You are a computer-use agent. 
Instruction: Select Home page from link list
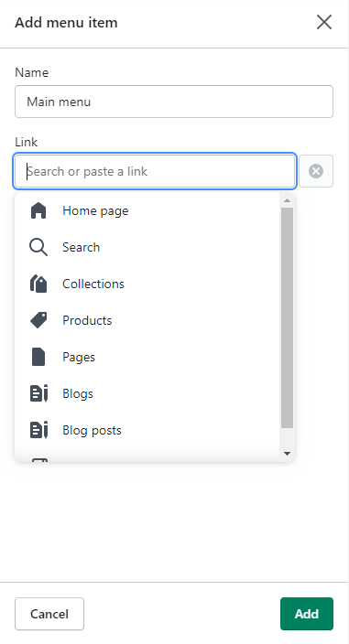point(147,210)
